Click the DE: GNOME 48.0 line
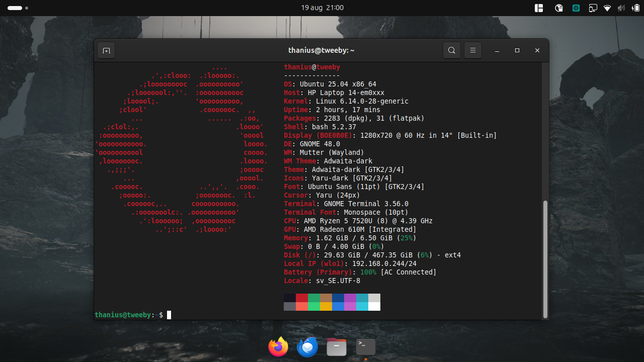The height and width of the screenshot is (362, 644). 312,144
